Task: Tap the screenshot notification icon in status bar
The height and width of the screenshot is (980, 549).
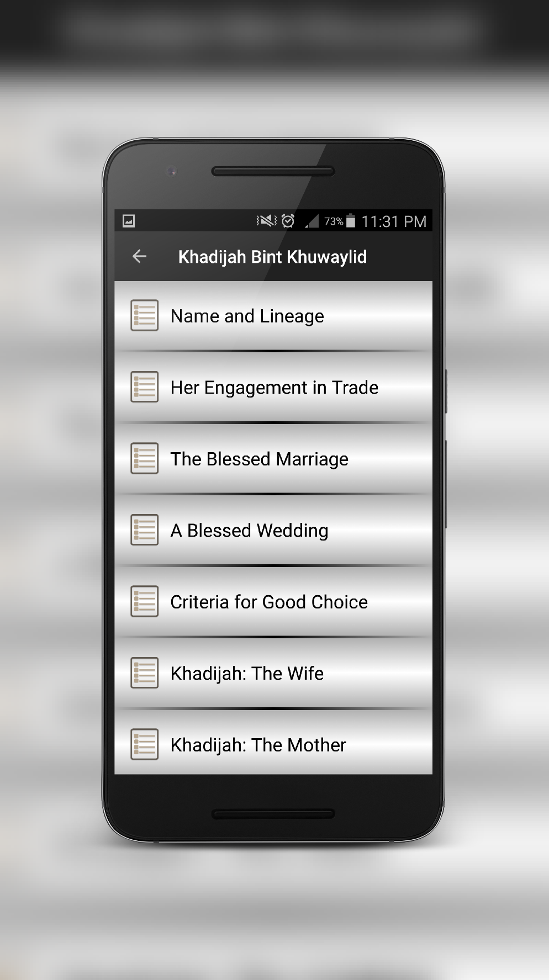Action: point(129,221)
